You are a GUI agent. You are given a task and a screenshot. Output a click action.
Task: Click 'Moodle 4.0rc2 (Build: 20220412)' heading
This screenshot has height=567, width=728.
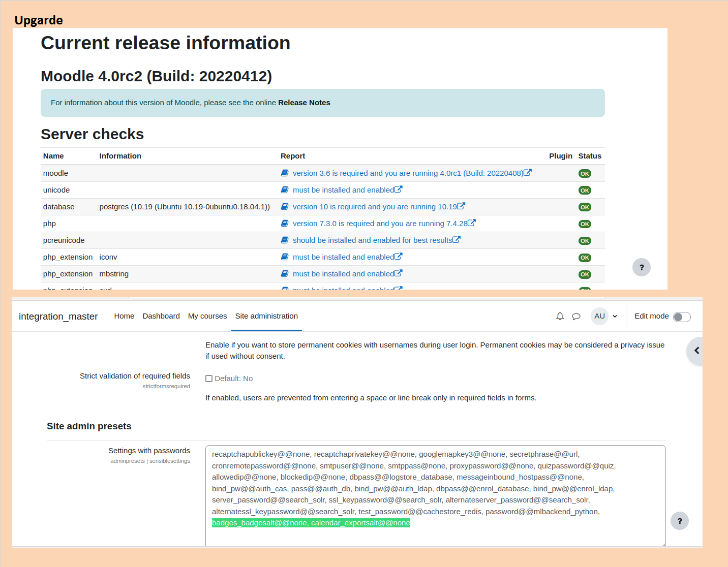(x=156, y=76)
